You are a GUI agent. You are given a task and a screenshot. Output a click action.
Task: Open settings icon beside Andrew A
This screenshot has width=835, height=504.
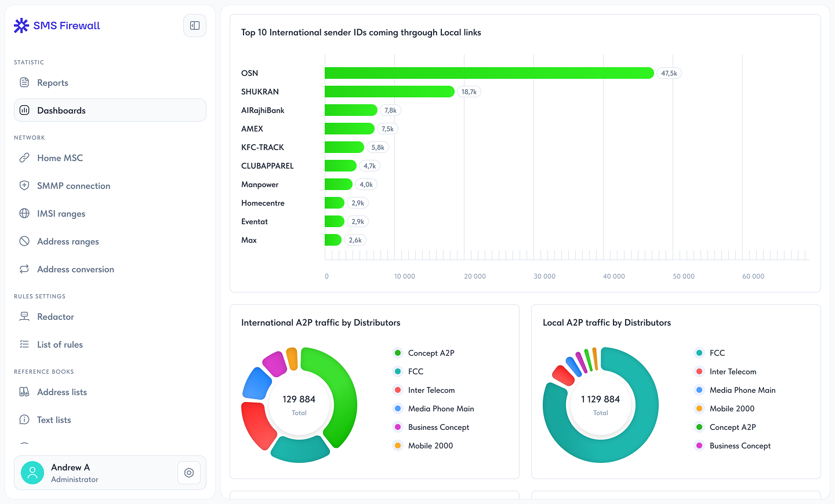pos(189,473)
